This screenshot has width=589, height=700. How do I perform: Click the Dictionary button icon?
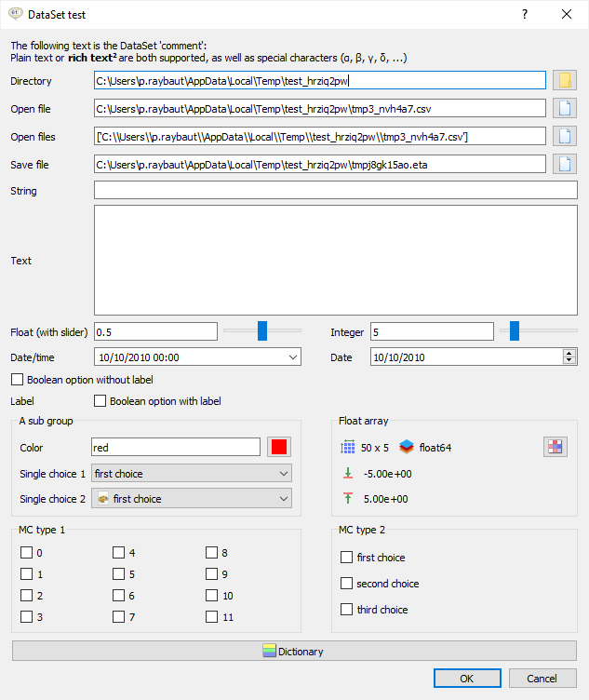269,651
